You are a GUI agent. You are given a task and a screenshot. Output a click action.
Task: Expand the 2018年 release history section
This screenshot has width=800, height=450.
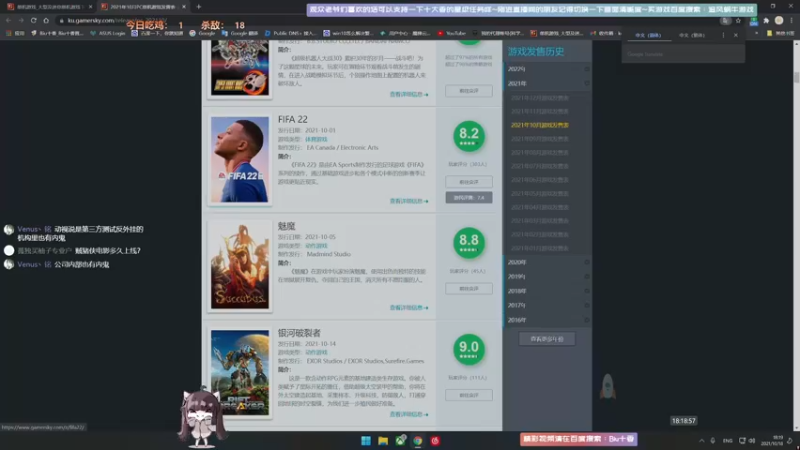(547, 291)
